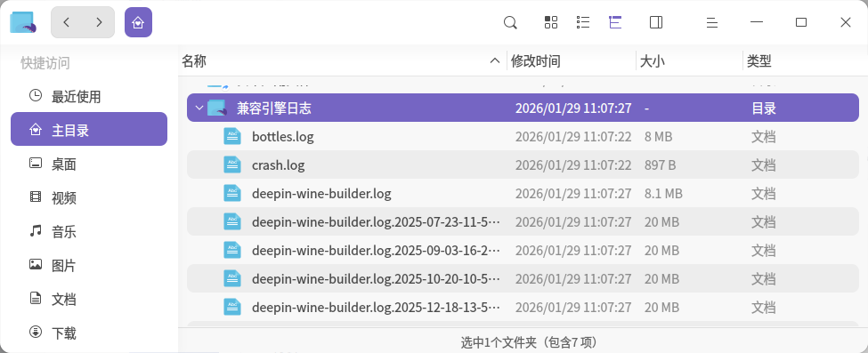The width and height of the screenshot is (868, 353).
Task: Open 文档 in the sidebar
Action: coord(88,299)
